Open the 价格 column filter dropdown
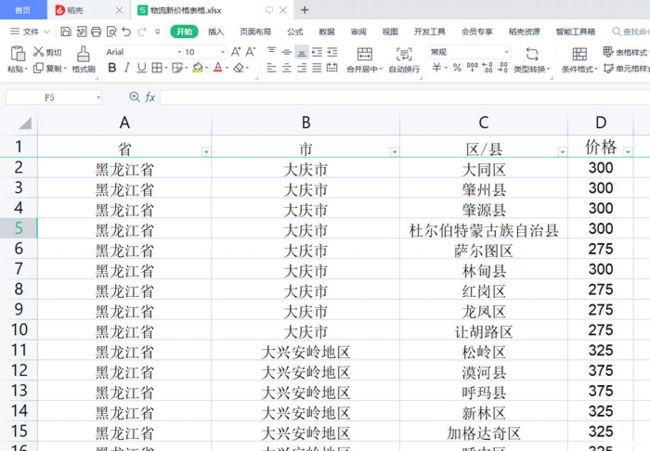650x451 pixels. tap(628, 152)
